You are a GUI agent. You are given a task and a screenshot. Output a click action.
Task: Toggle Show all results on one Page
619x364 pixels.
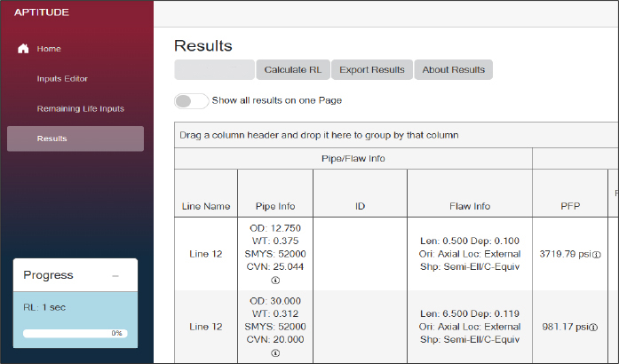(192, 100)
